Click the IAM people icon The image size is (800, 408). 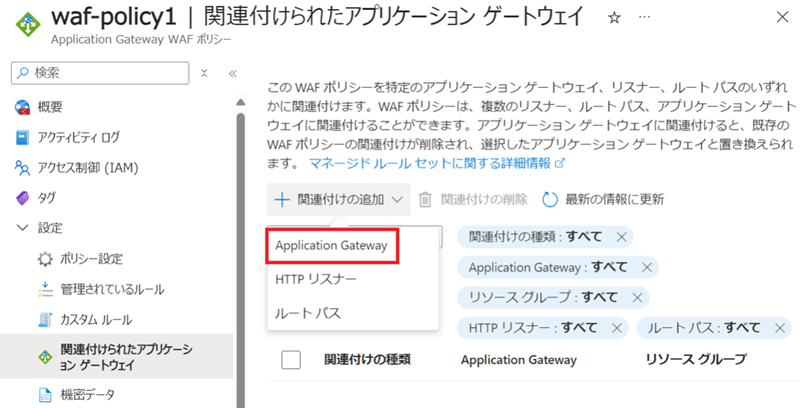pyautogui.click(x=22, y=168)
